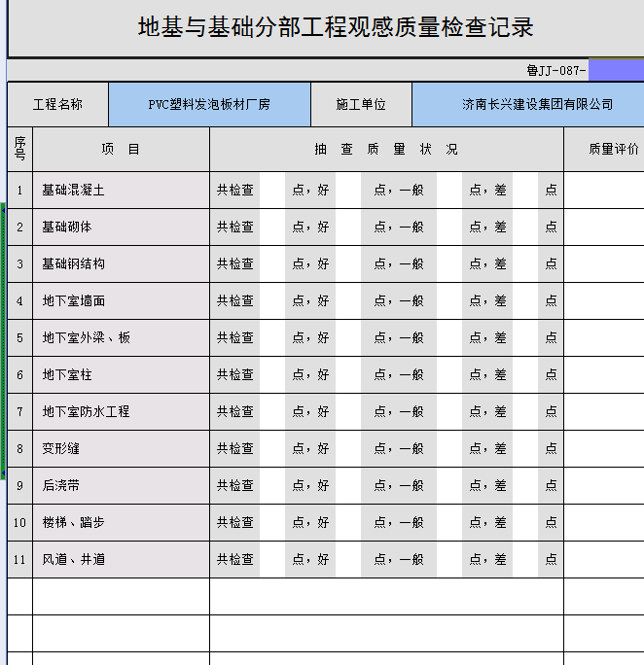This screenshot has width=644, height=665.
Task: Select the 抽查质量状况 header cell
Action: 386,150
